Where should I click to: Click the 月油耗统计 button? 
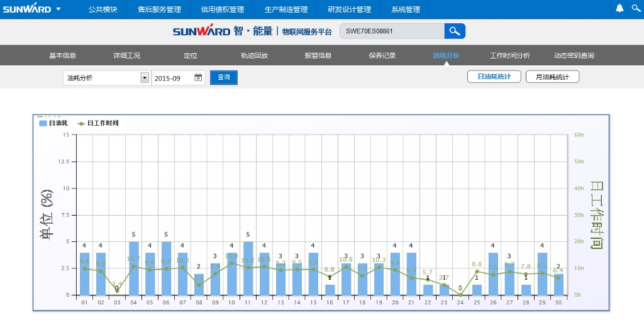coord(552,77)
